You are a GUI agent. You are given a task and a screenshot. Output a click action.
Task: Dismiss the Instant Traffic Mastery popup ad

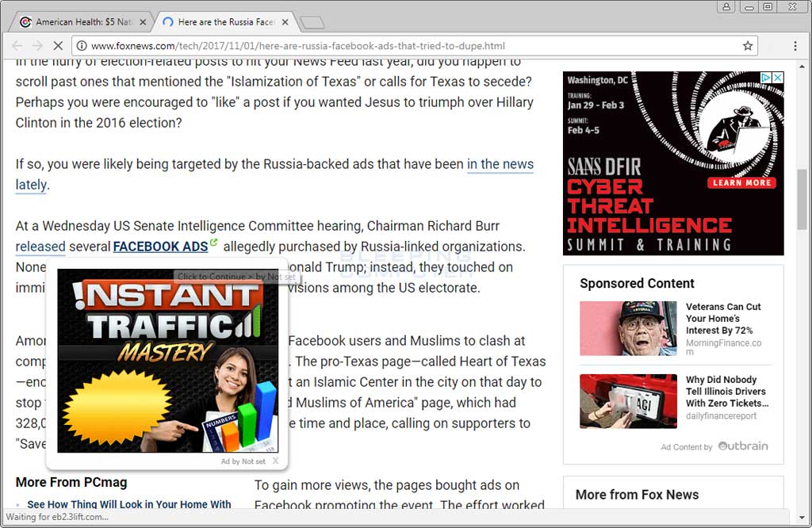tap(276, 461)
